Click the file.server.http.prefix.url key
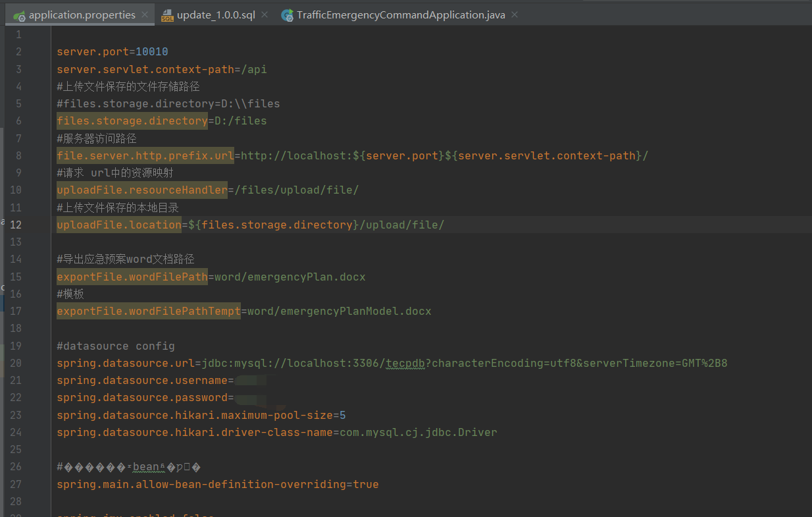The image size is (812, 517). coord(145,155)
